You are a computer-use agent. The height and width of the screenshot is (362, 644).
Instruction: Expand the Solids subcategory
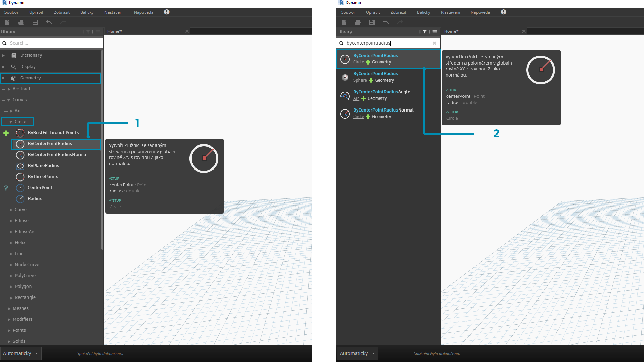pos(9,341)
